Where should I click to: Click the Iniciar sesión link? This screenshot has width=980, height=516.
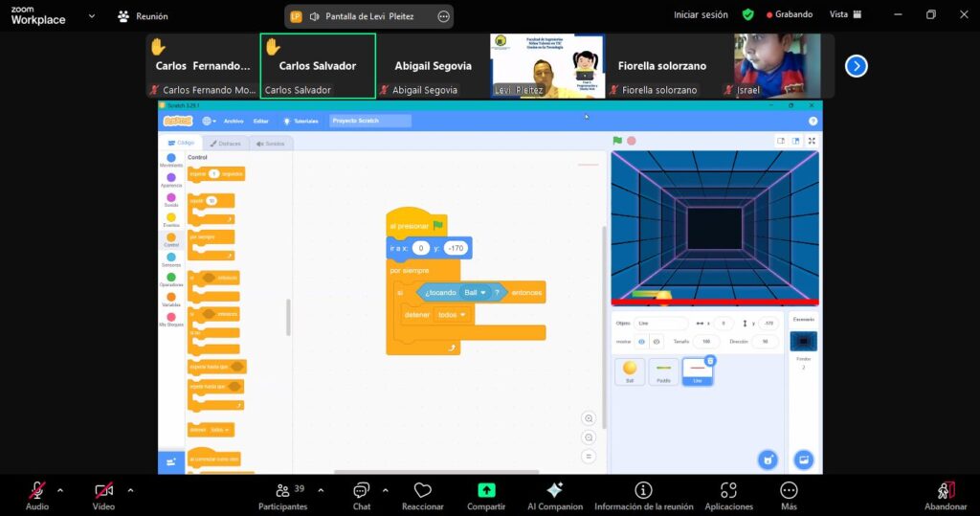(x=701, y=14)
